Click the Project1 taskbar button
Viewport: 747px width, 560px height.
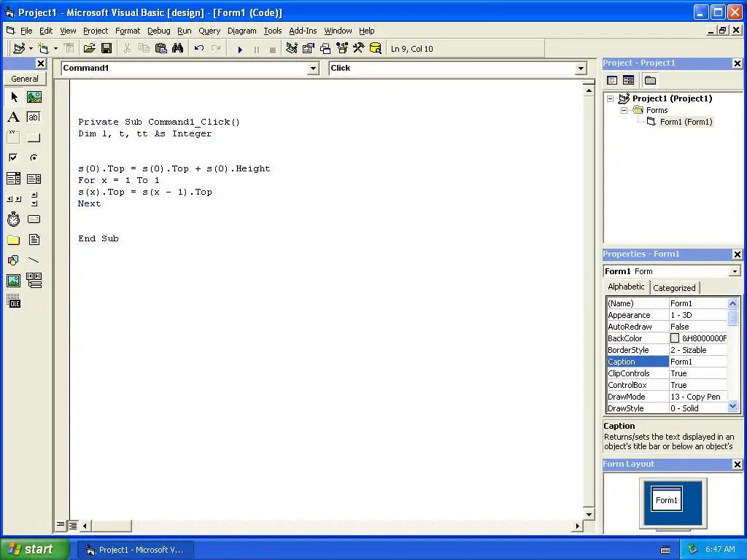click(136, 550)
